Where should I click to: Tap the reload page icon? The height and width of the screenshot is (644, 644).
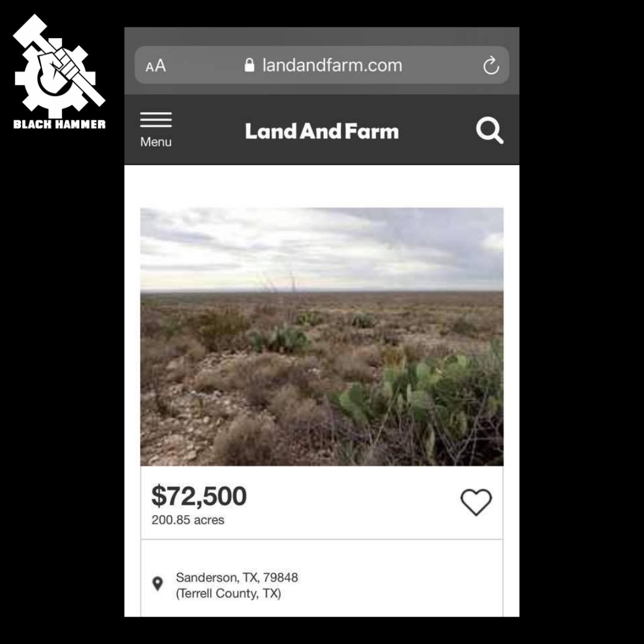[x=491, y=66]
